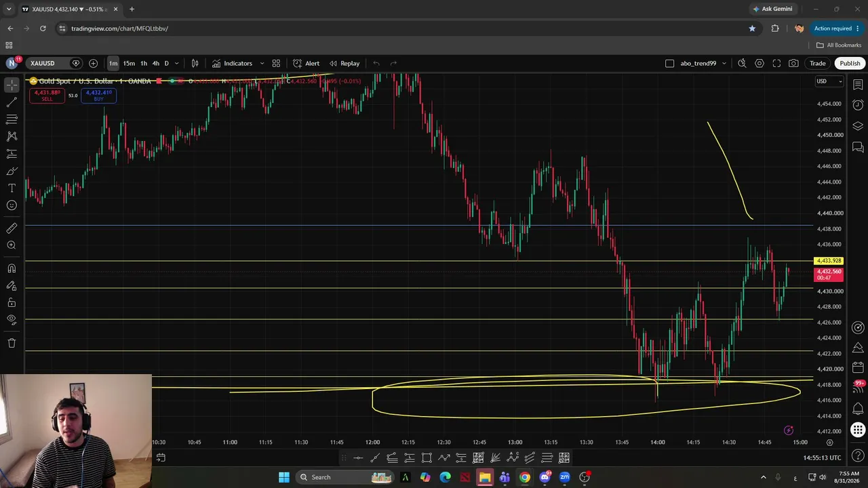868x488 pixels.
Task: Open the go-to-date calendar icon
Action: pyautogui.click(x=161, y=457)
